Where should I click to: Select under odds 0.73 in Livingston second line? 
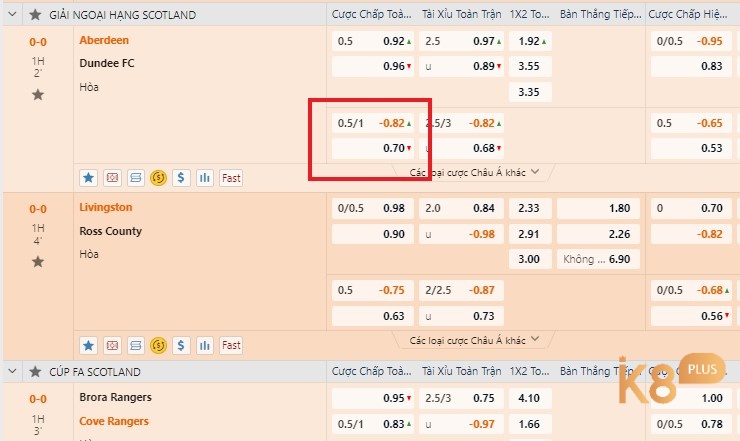coord(461,316)
